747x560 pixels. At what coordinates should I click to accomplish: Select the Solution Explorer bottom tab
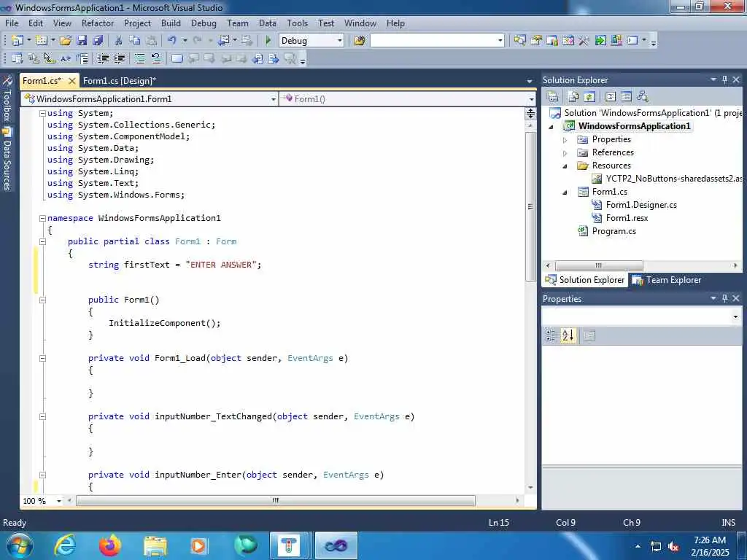click(x=585, y=280)
